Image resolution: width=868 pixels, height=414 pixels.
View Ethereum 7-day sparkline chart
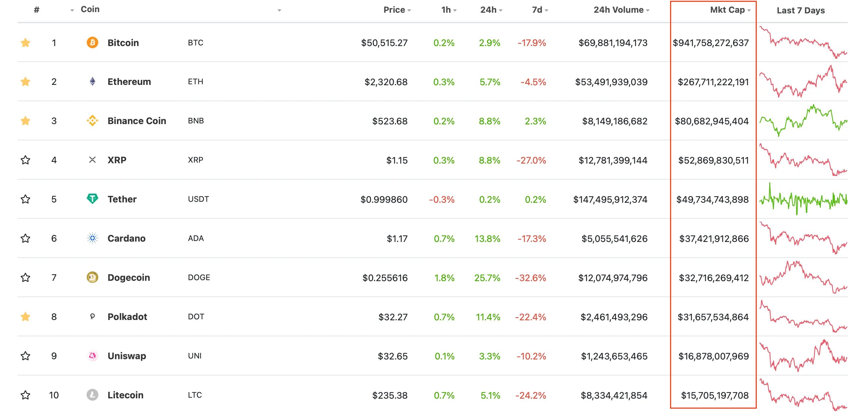803,81
